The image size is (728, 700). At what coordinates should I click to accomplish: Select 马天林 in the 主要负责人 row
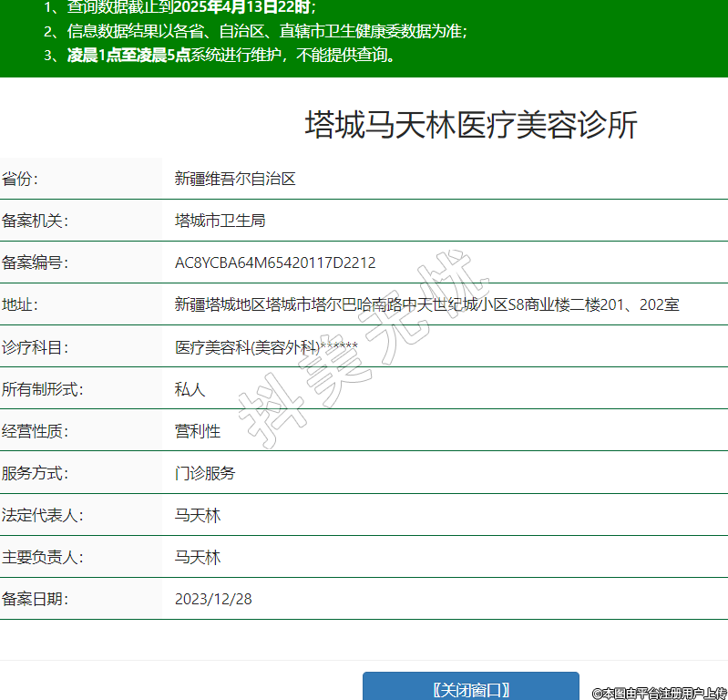click(197, 557)
